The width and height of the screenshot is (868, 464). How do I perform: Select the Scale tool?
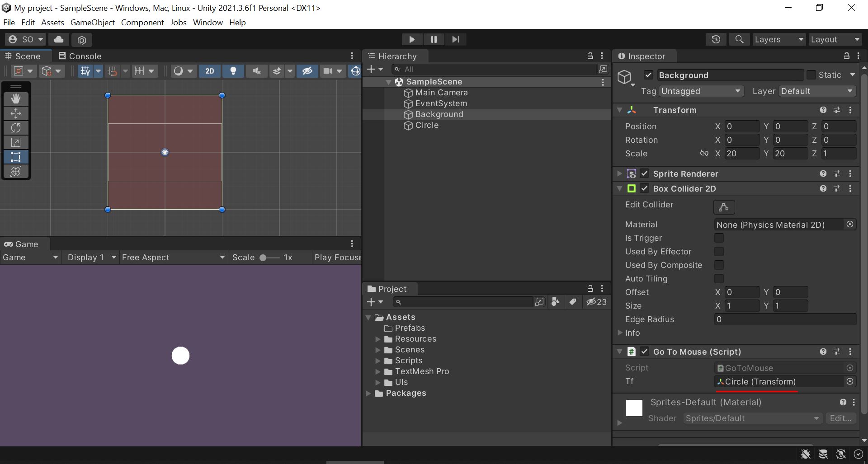coord(16,142)
